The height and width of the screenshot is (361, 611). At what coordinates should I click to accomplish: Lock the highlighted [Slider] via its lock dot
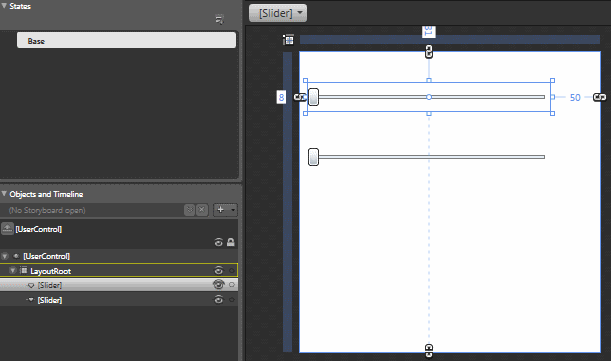(231, 285)
